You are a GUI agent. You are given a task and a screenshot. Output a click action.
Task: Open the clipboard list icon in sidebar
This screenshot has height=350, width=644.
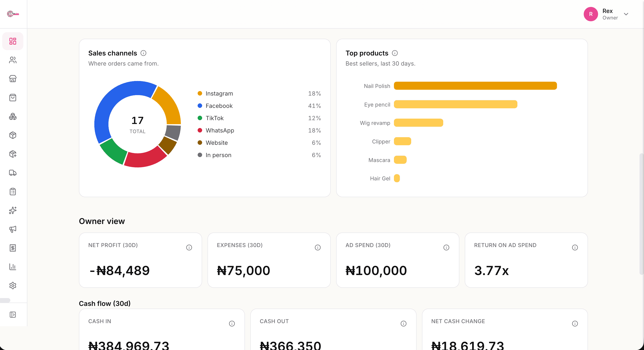[x=13, y=192]
